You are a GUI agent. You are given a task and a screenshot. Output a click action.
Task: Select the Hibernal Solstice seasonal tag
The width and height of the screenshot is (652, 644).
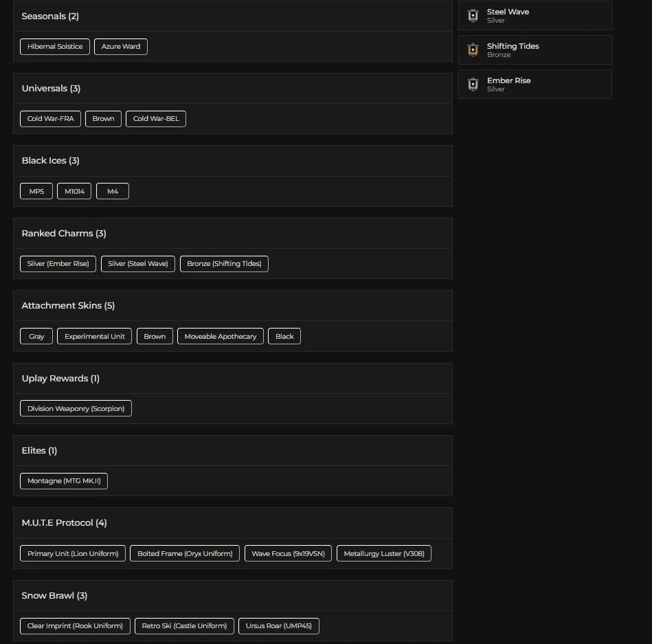pos(55,47)
